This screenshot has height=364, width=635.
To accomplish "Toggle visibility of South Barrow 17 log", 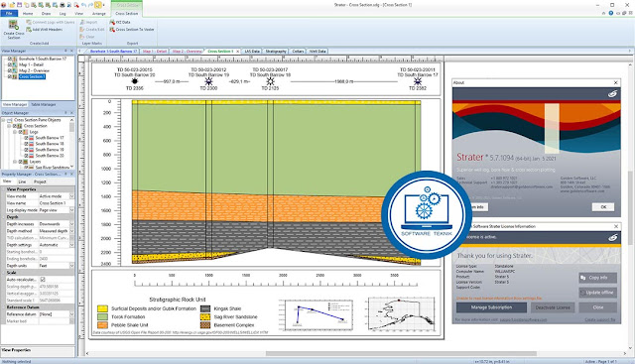I will (26, 138).
